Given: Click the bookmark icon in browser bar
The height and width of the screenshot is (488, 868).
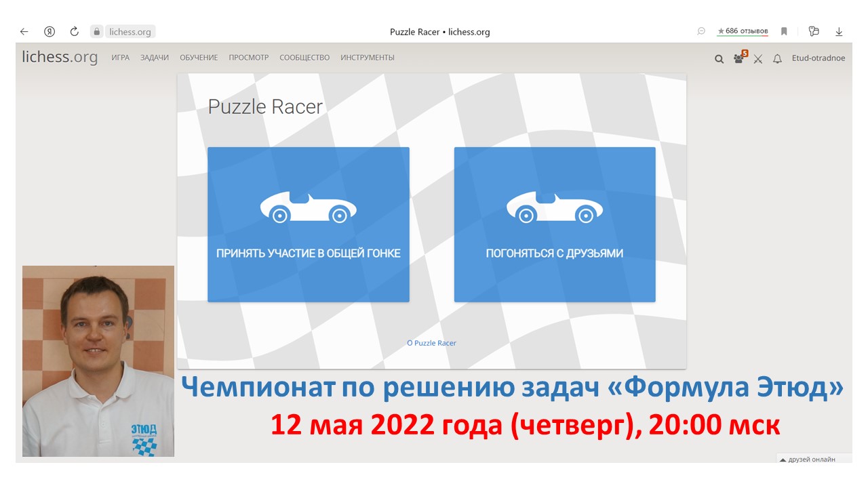Looking at the screenshot, I should tap(784, 31).
